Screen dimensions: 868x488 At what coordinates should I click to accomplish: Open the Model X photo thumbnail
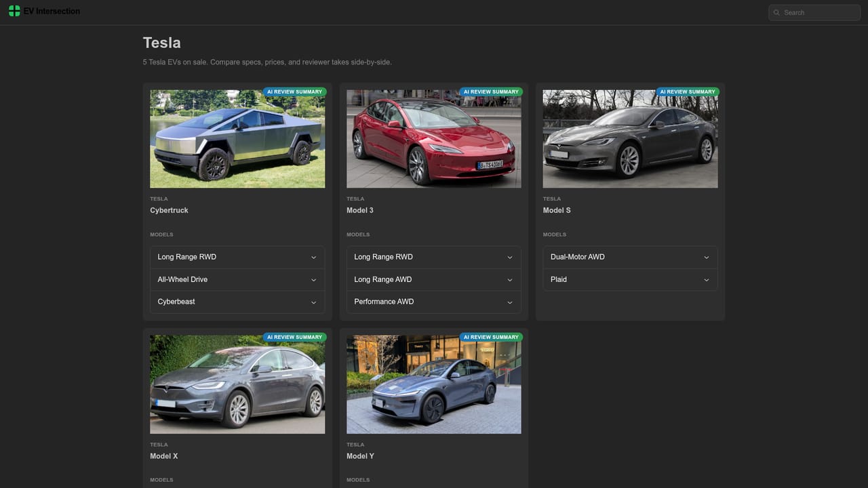[x=237, y=384]
